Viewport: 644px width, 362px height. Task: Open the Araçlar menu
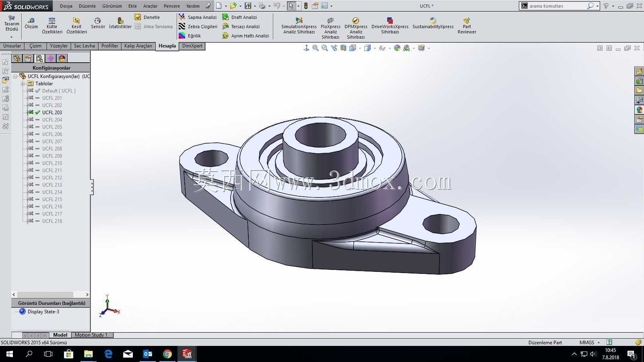point(150,6)
